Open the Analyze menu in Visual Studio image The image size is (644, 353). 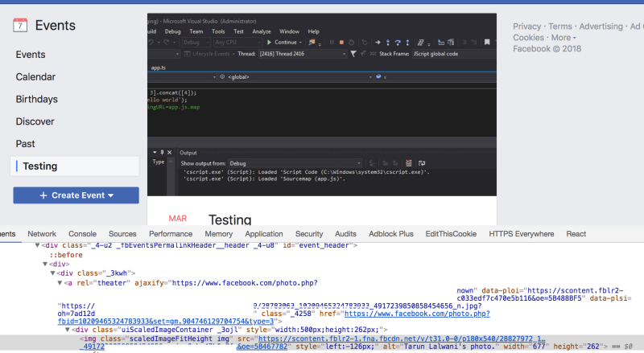[261, 31]
